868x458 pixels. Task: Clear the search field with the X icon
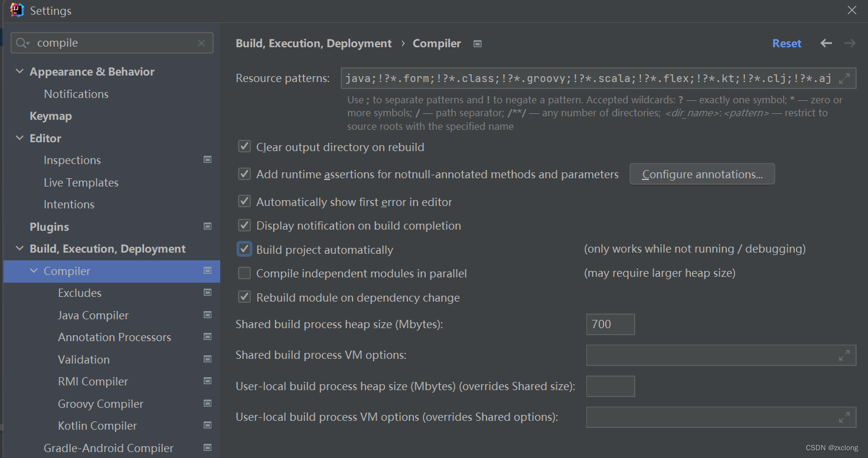(x=201, y=43)
